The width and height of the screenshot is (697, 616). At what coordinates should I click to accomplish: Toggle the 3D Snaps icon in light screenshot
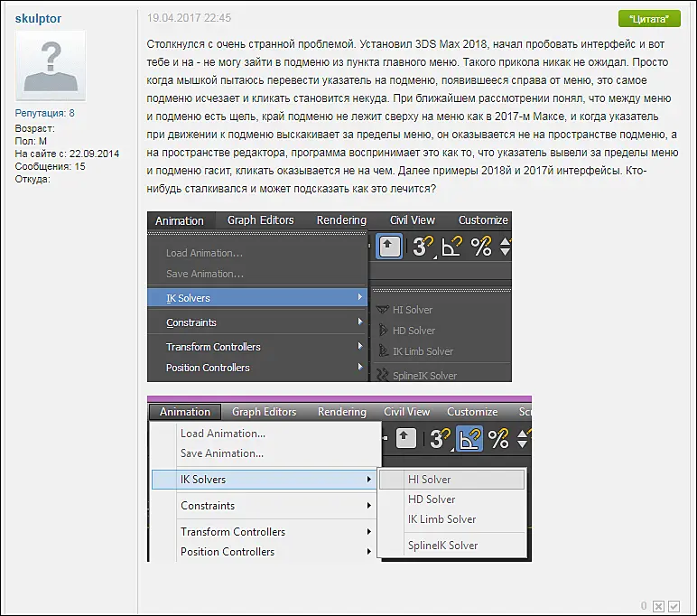440,439
